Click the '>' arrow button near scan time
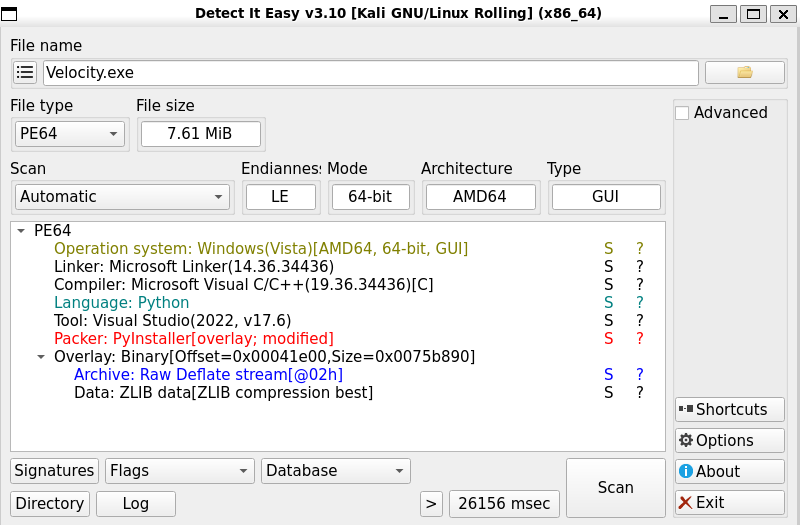 (x=431, y=503)
